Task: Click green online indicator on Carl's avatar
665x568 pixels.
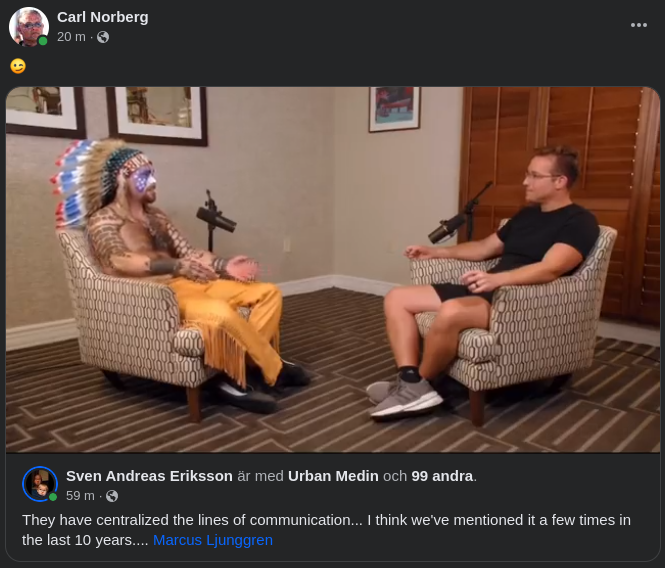Action: pyautogui.click(x=43, y=41)
